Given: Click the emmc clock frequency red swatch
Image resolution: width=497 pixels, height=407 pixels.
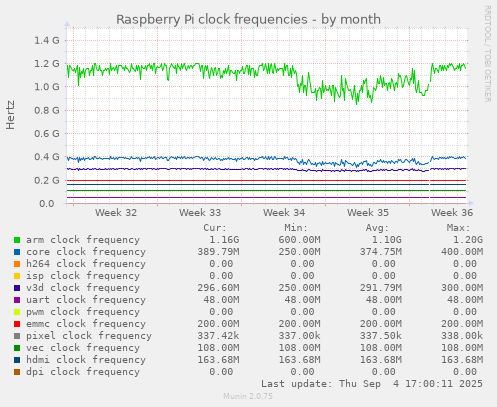Looking at the screenshot, I should click(x=17, y=324).
